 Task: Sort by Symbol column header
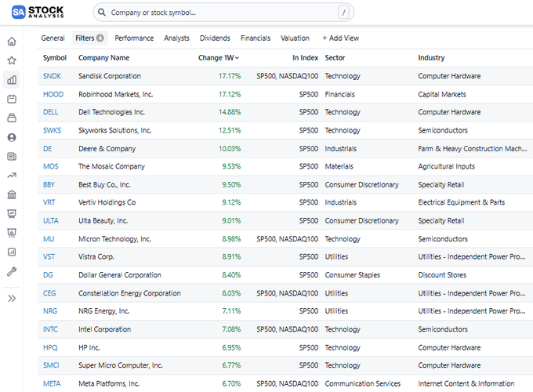click(x=54, y=58)
